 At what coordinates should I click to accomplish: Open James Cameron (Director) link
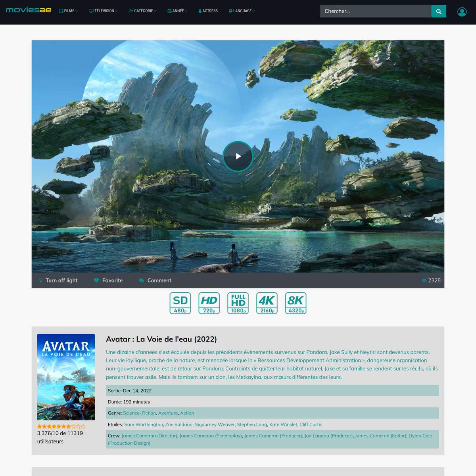tap(150, 436)
